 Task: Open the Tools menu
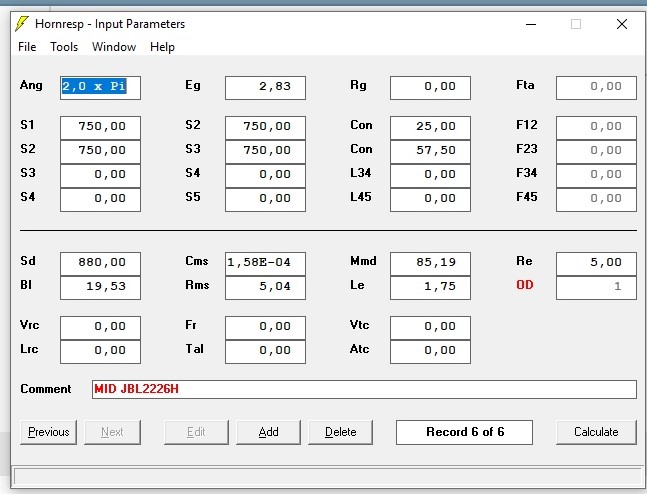tap(64, 47)
